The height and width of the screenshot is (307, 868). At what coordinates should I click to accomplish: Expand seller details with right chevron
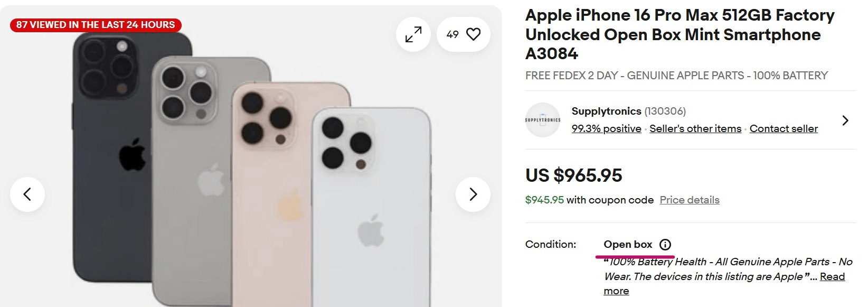pos(845,120)
